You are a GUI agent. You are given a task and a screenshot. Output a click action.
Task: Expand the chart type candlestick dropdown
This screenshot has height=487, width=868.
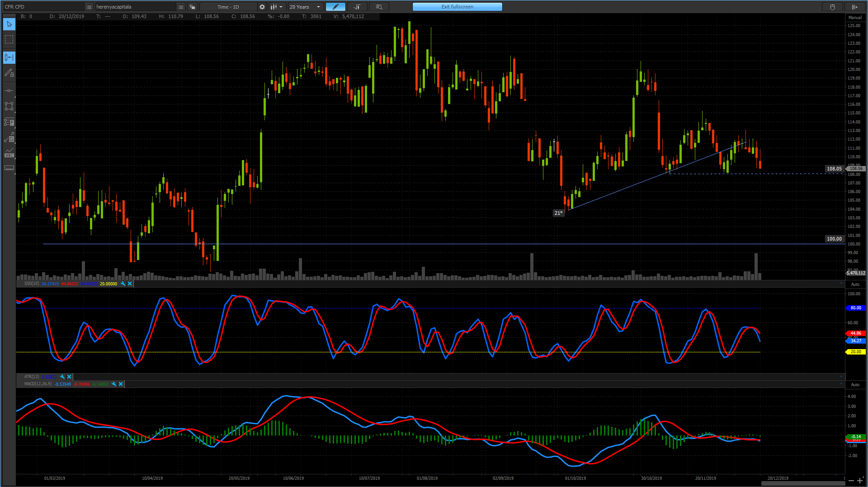click(277, 7)
